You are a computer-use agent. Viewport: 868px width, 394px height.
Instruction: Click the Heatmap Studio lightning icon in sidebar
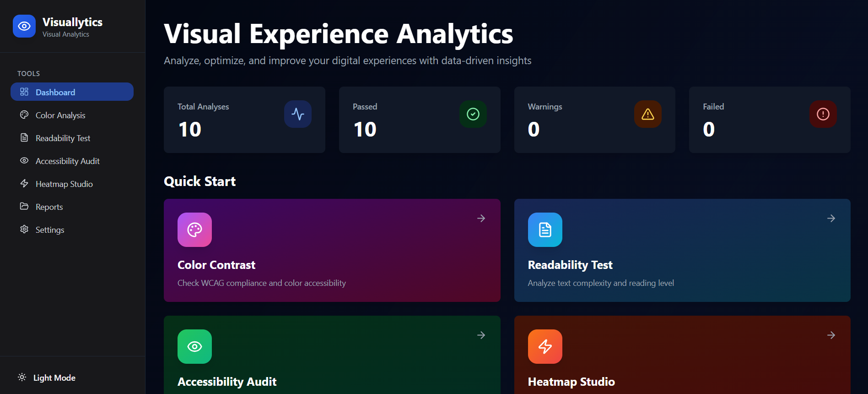click(x=24, y=183)
